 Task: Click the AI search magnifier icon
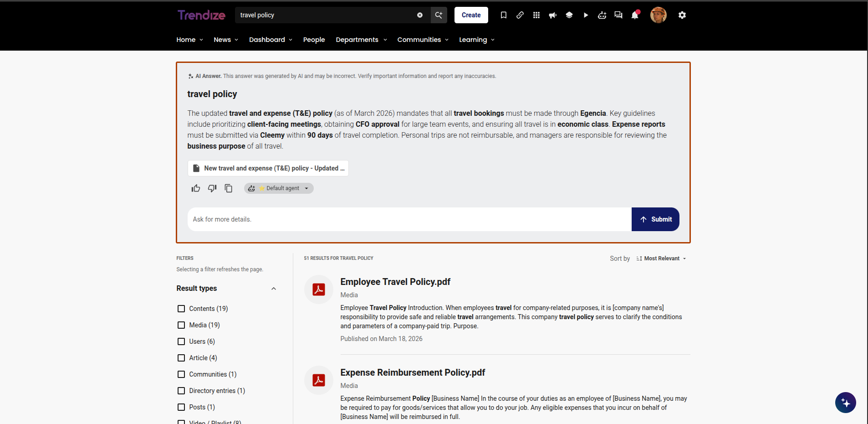(x=439, y=15)
